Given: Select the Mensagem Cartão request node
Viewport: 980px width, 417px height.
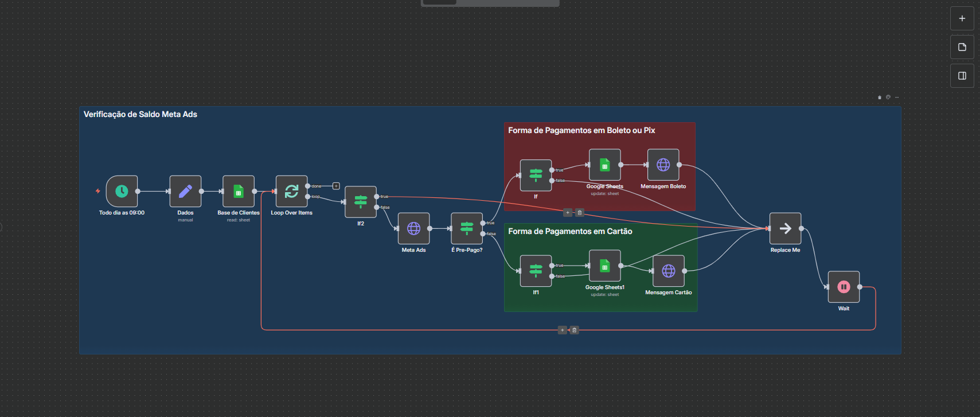Looking at the screenshot, I should (669, 271).
